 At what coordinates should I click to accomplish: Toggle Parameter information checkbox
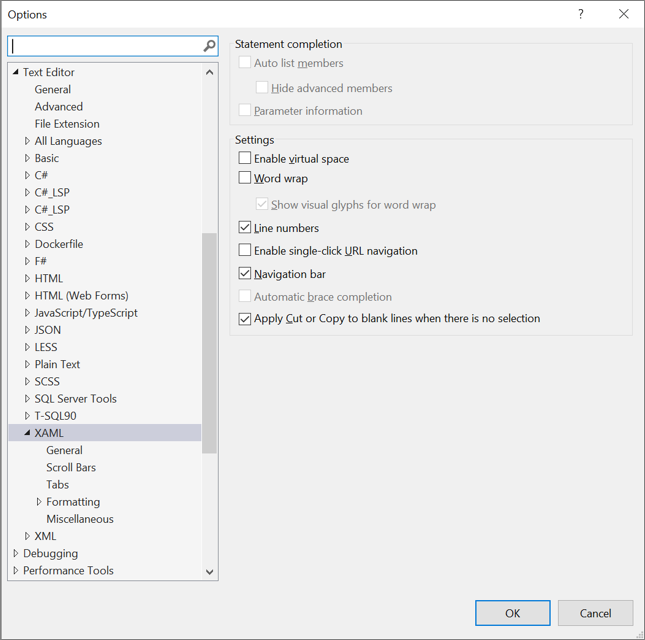pyautogui.click(x=245, y=110)
